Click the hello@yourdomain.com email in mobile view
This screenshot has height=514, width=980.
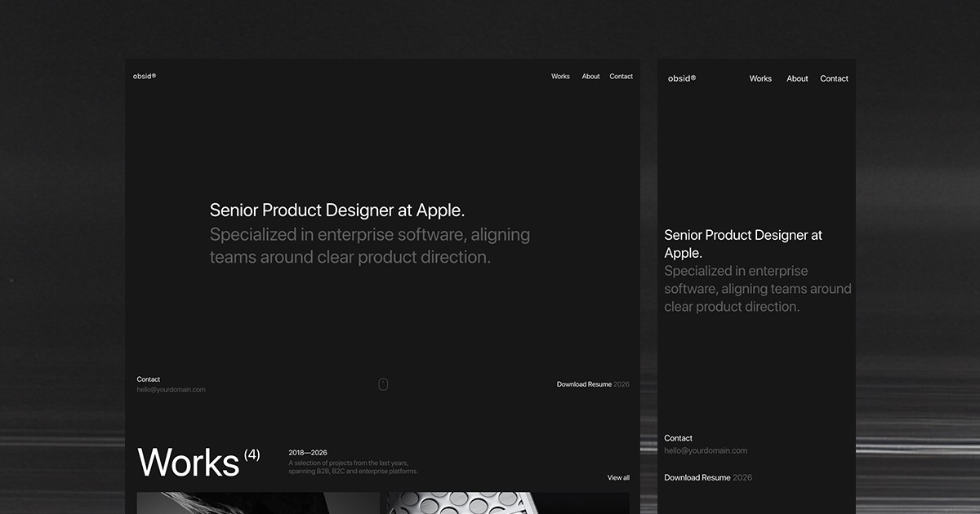[x=706, y=450]
